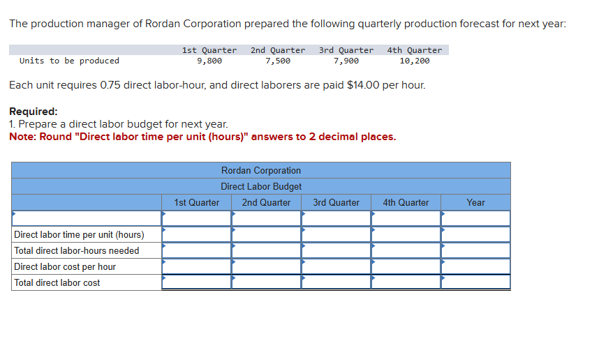Image resolution: width=599 pixels, height=364 pixels.
Task: Click the 'Direct labor cost per hour' row label
Action: pyautogui.click(x=65, y=266)
